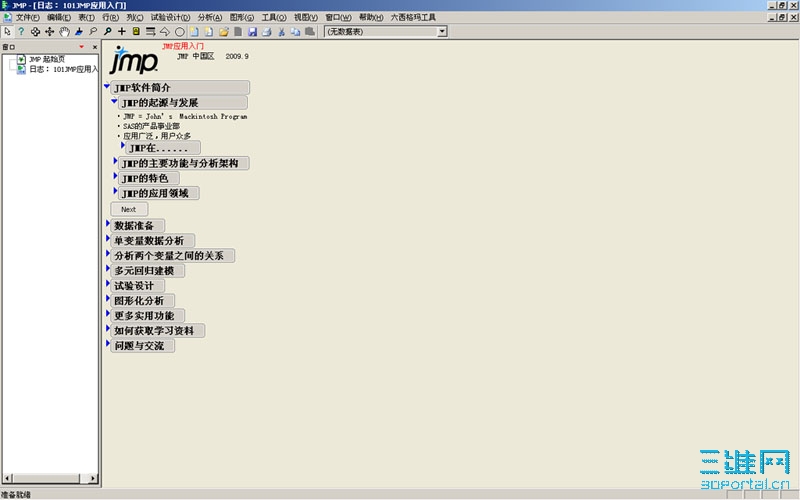Choose the Lasso tool
800x500 pixels.
coord(93,32)
